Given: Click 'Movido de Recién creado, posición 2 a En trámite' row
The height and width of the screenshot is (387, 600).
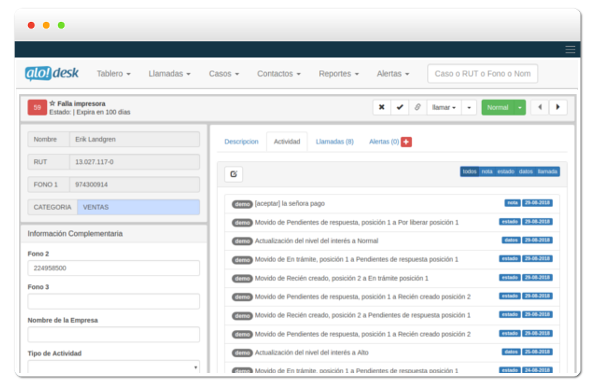Looking at the screenshot, I should coord(392,278).
